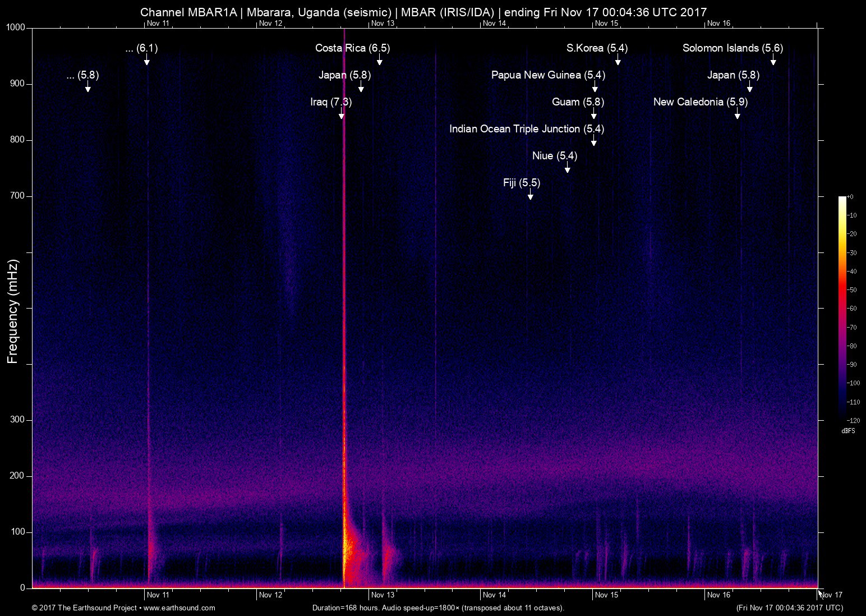Select the Fiji (5.5) event arrow
Screen dimensions: 866x616
[x=530, y=196]
